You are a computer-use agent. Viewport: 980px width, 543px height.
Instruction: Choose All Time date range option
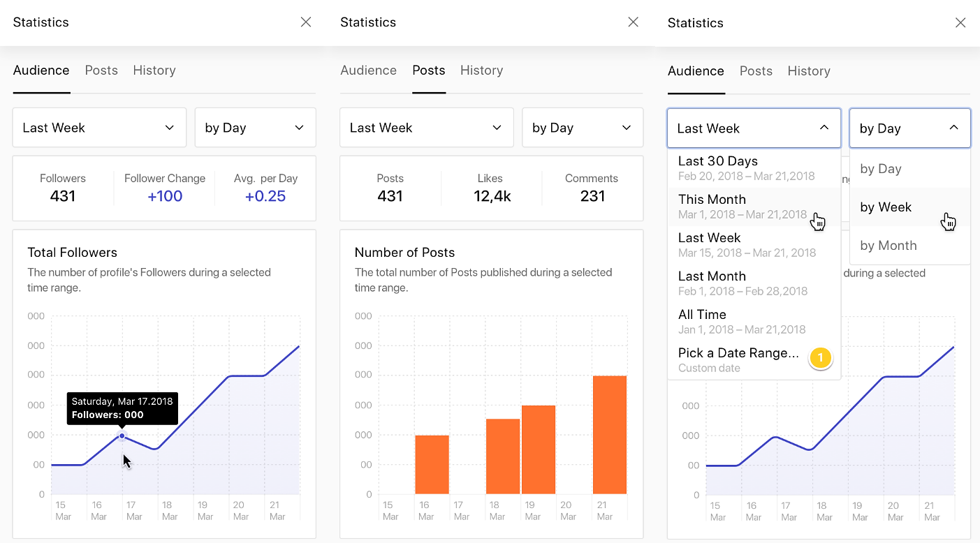point(754,322)
